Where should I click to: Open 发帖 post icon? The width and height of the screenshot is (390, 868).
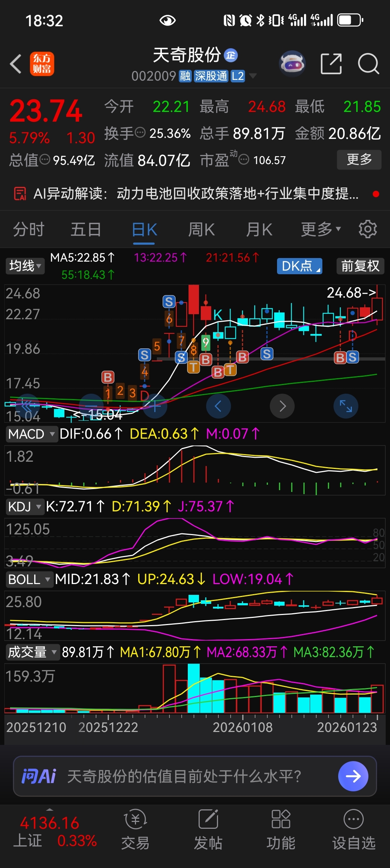point(208,820)
